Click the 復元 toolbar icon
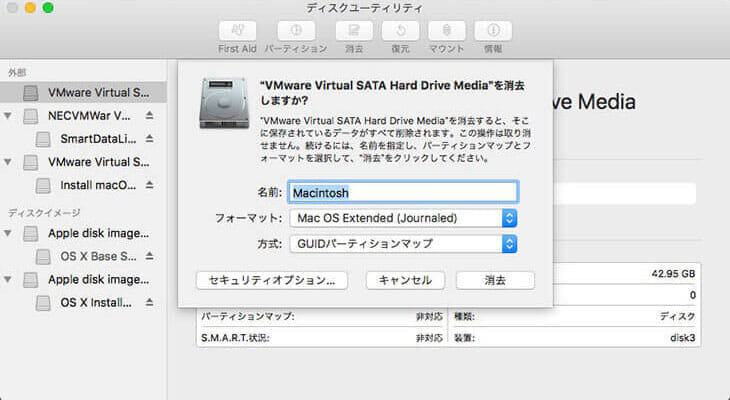 [x=400, y=31]
